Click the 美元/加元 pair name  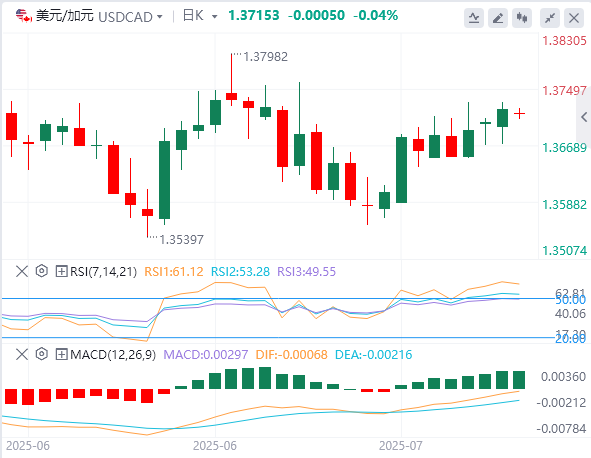[64, 16]
